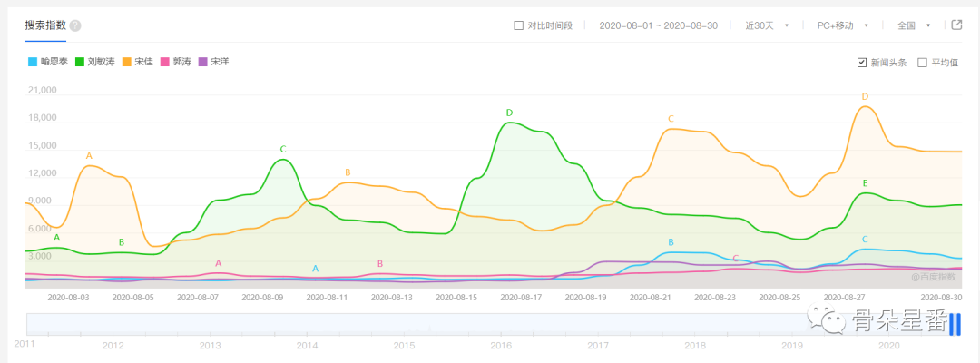Click green news marker C on 刘敏涛 line

tap(283, 149)
